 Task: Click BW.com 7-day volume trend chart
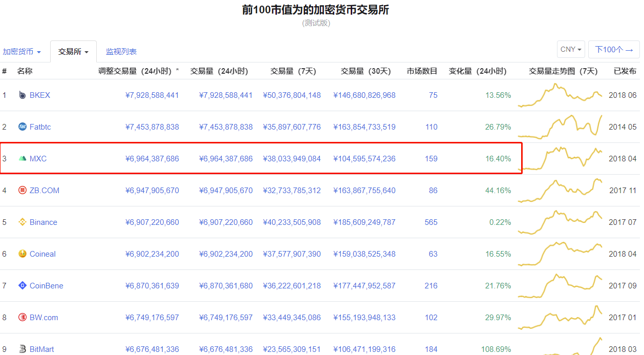pyautogui.click(x=561, y=318)
